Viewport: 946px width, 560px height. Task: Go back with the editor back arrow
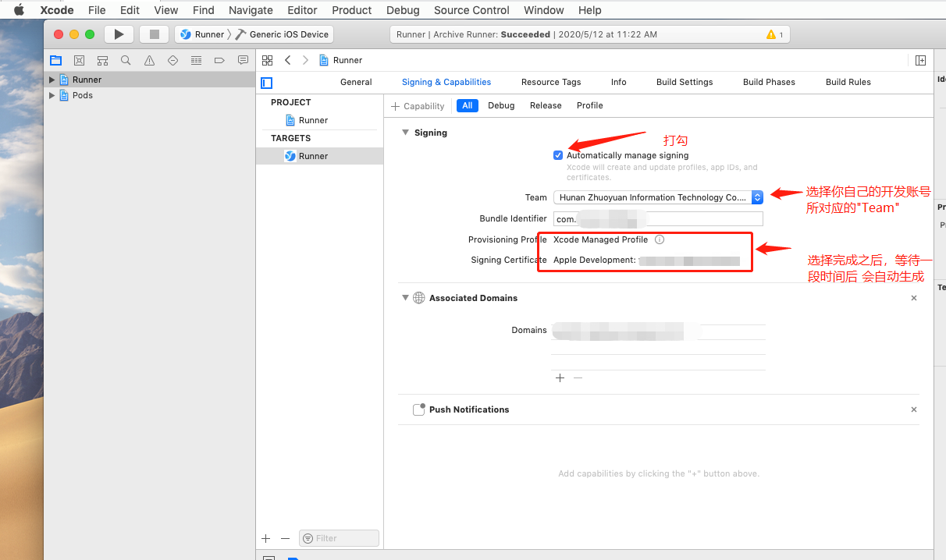288,60
